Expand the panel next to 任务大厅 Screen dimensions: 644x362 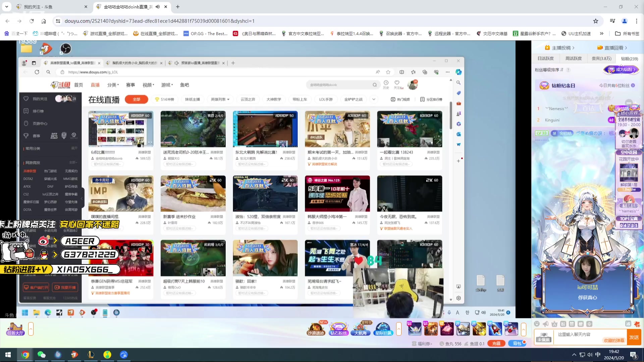tap(31, 329)
